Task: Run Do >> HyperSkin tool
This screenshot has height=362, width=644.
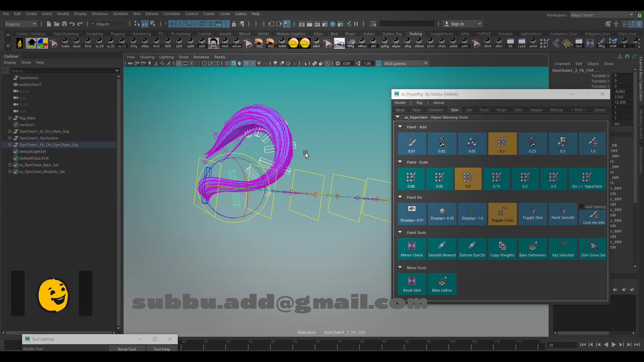Action: pos(587,179)
